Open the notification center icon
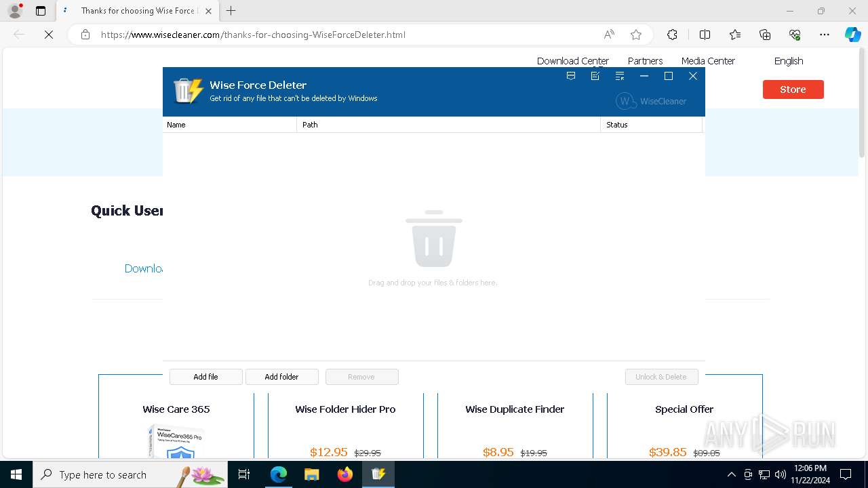The image size is (868, 488). tap(846, 474)
